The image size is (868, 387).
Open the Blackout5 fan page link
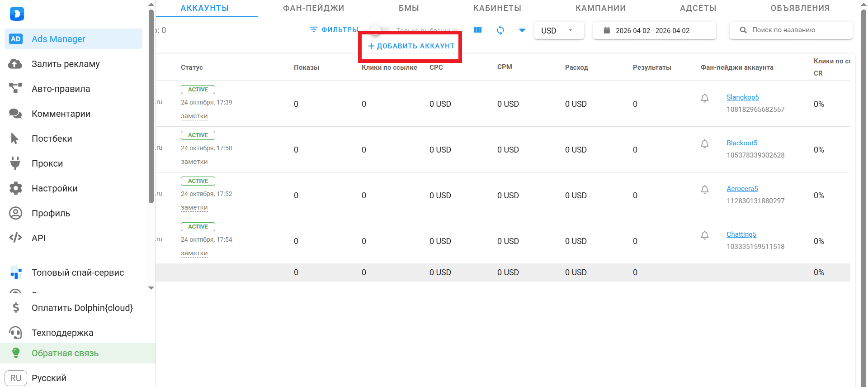click(x=741, y=143)
